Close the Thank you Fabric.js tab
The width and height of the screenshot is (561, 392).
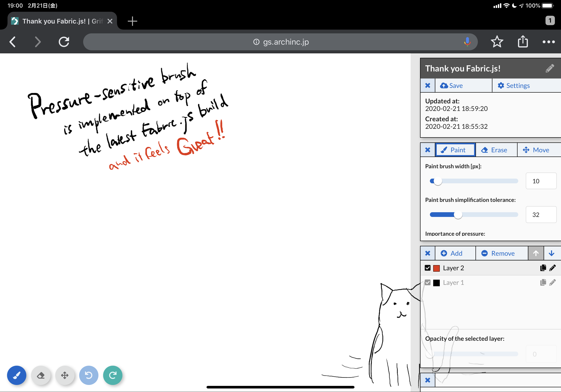[110, 21]
